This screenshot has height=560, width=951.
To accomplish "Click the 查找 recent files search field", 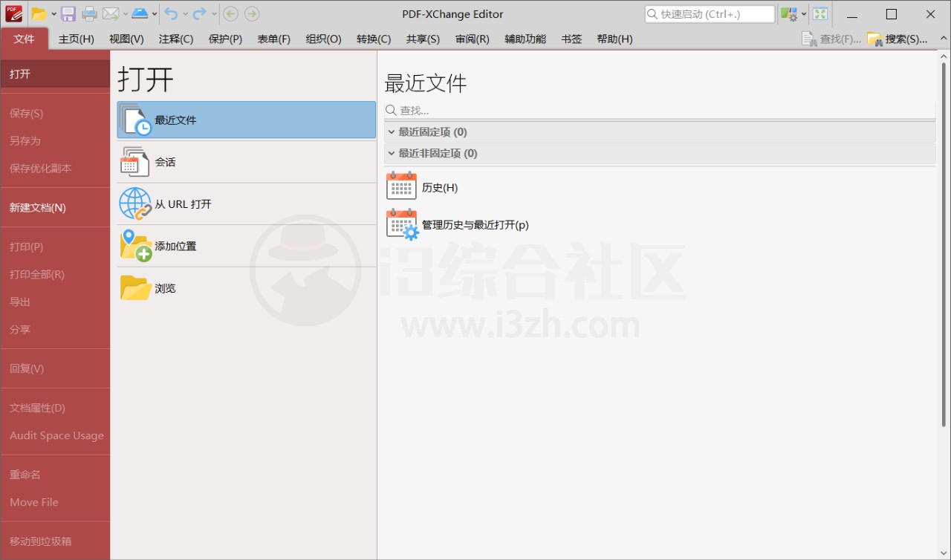I will [x=660, y=110].
